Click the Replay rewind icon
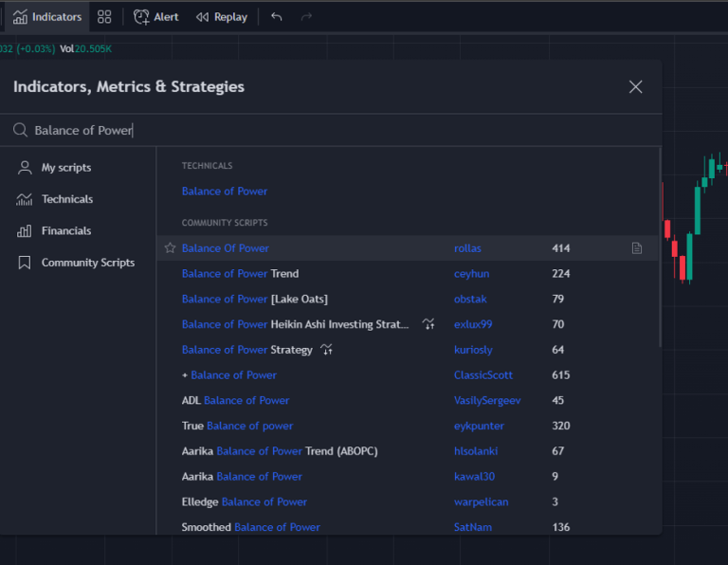Viewport: 728px width, 565px height. tap(202, 17)
